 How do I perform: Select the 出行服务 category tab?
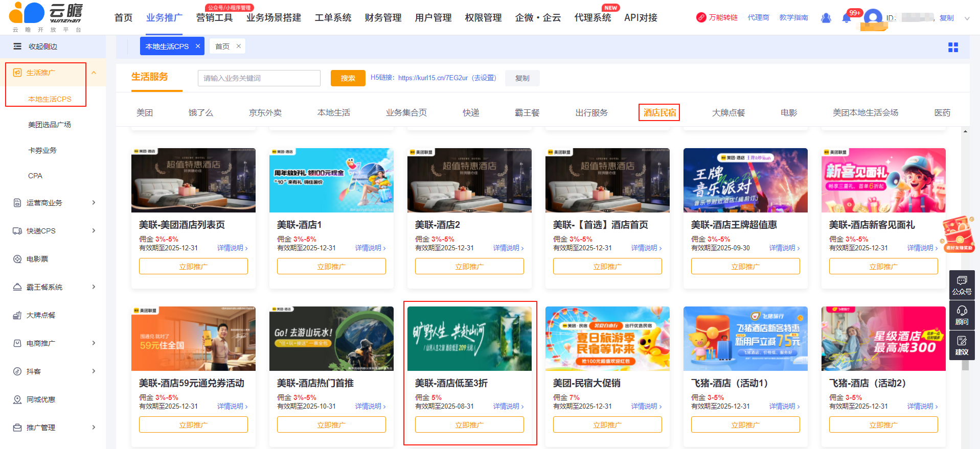(591, 112)
